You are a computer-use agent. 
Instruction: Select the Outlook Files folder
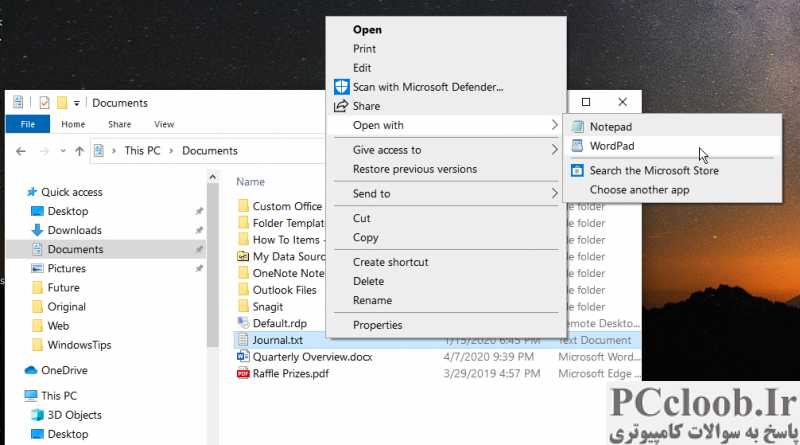pos(284,290)
